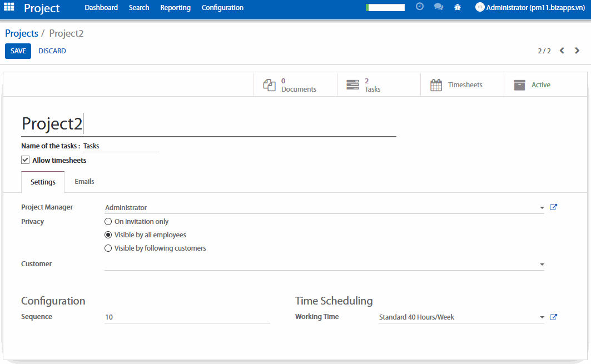Open Project Manager external link icon
Screen dimensions: 591x364
coord(553,207)
